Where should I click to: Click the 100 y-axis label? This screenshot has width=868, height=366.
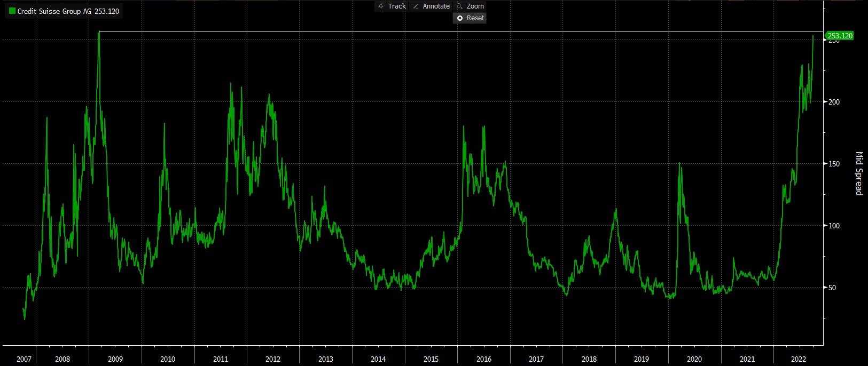[x=834, y=226]
